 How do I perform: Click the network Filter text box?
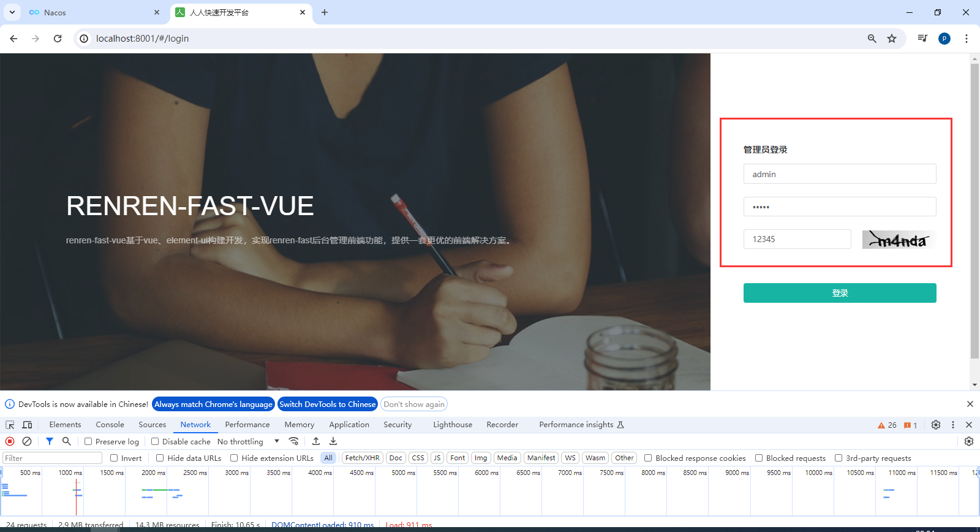(52, 458)
